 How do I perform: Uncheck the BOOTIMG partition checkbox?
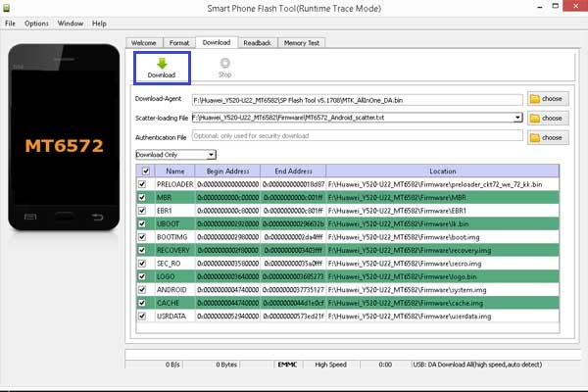click(x=142, y=237)
